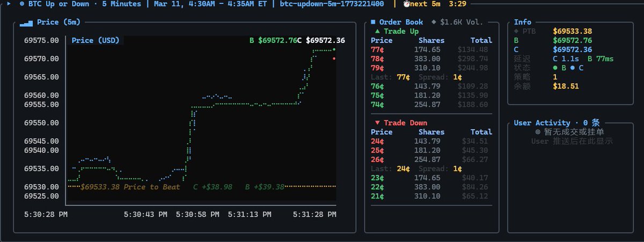The height and width of the screenshot is (242, 644).
Task: Click the 5:31:28 PM time axis label
Action: pyautogui.click(x=314, y=214)
